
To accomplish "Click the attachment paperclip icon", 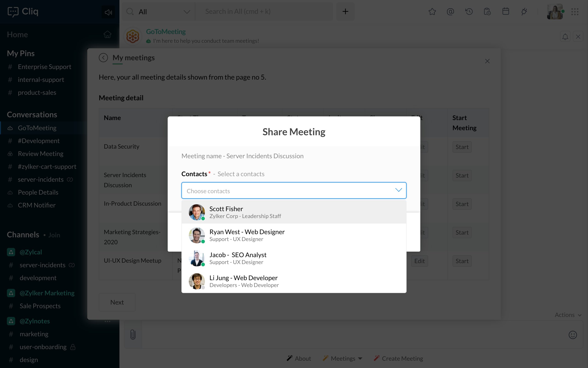I will 133,335.
